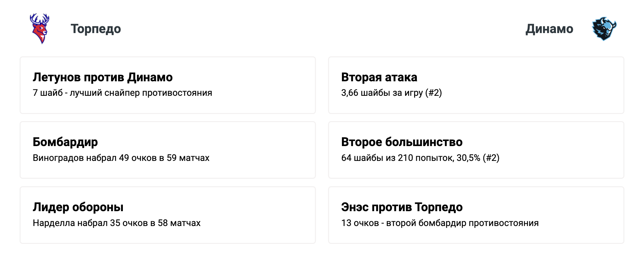Click the Torpedo deer logo
Image resolution: width=644 pixels, height=253 pixels.
coord(40,29)
